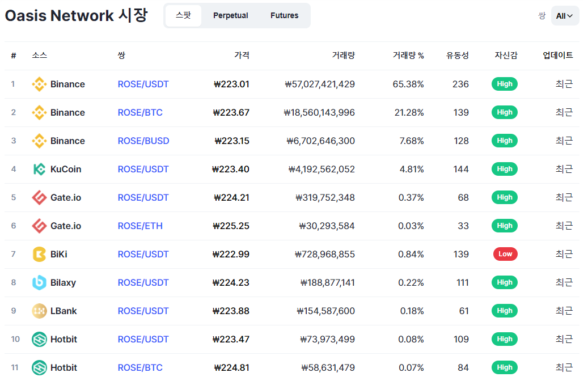
Task: Click the BiKi exchange name
Action: pos(59,254)
